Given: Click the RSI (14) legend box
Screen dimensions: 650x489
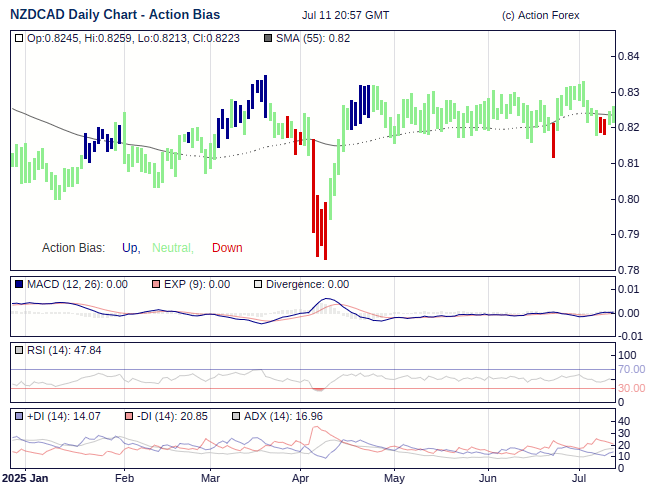Looking at the screenshot, I should pyautogui.click(x=19, y=350).
